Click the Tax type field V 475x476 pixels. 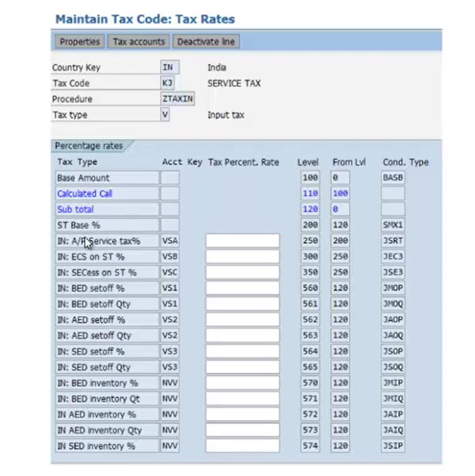tap(165, 114)
